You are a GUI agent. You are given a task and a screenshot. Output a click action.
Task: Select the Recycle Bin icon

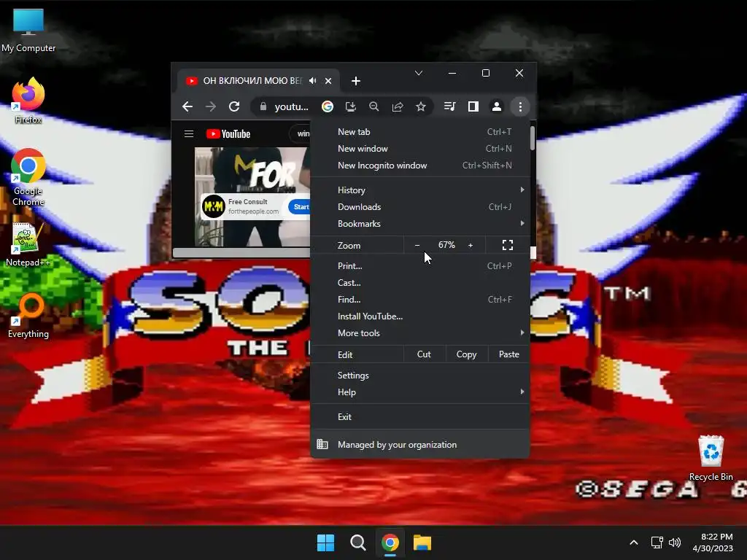coord(711,458)
